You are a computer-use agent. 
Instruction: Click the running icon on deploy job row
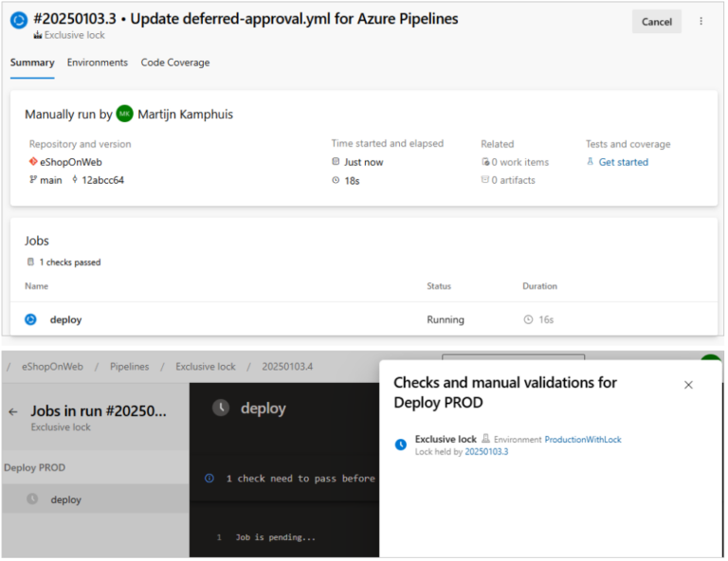30,319
